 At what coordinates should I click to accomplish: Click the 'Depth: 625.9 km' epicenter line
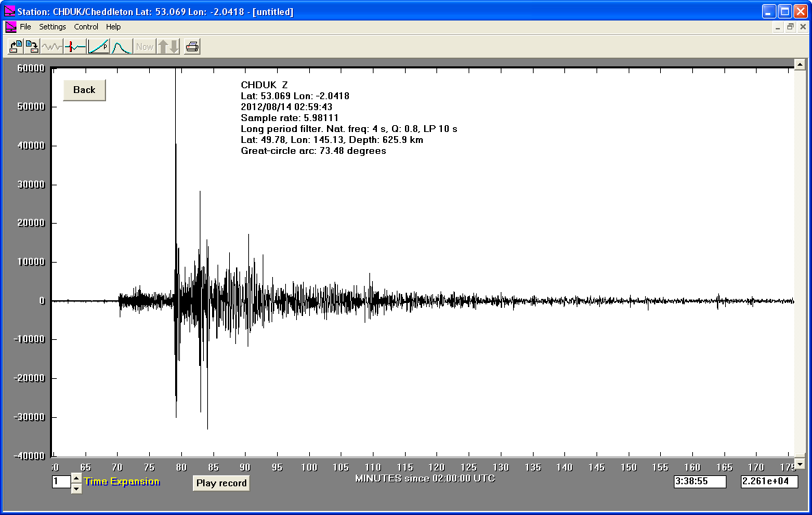[332, 140]
